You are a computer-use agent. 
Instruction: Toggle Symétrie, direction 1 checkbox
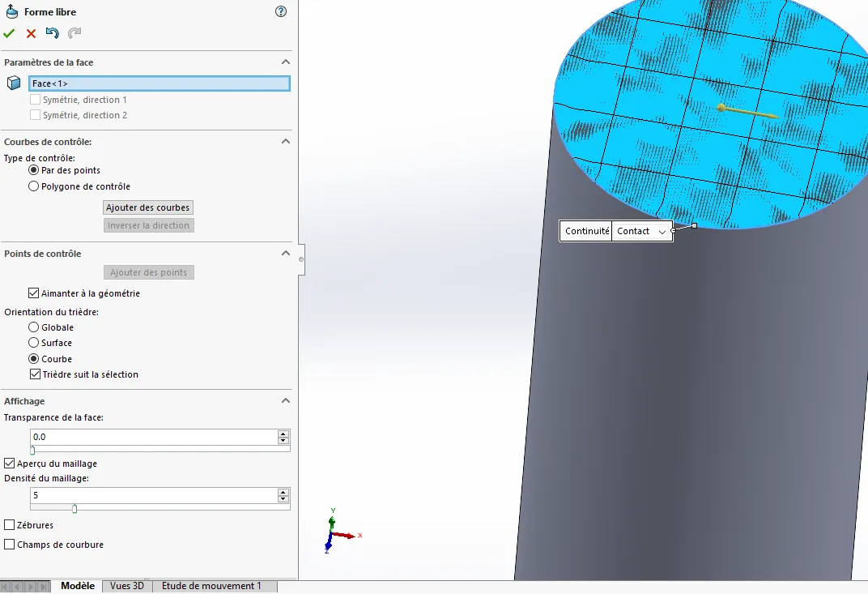click(x=35, y=100)
